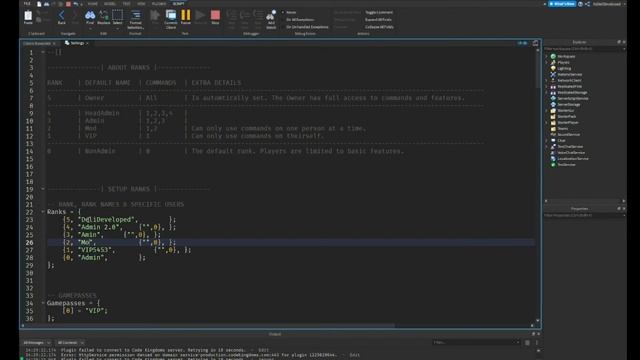
Task: Expand the StarterGui tree node
Action: (547, 111)
